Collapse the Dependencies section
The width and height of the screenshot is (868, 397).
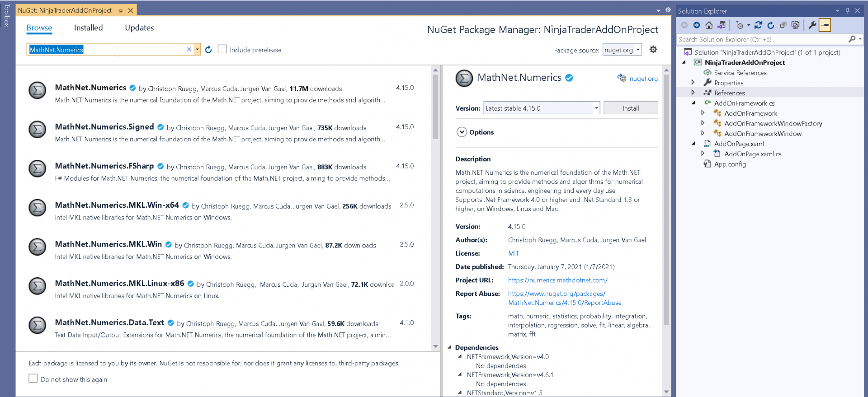449,347
